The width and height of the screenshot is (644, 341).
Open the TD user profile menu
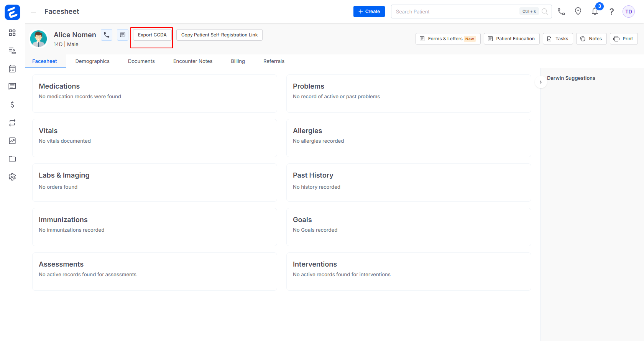[x=628, y=12]
